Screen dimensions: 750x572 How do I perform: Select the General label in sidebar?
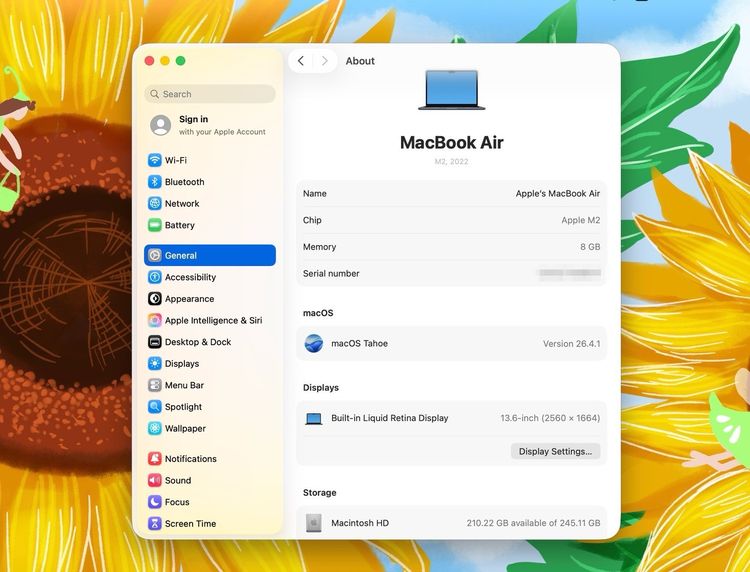click(x=181, y=255)
